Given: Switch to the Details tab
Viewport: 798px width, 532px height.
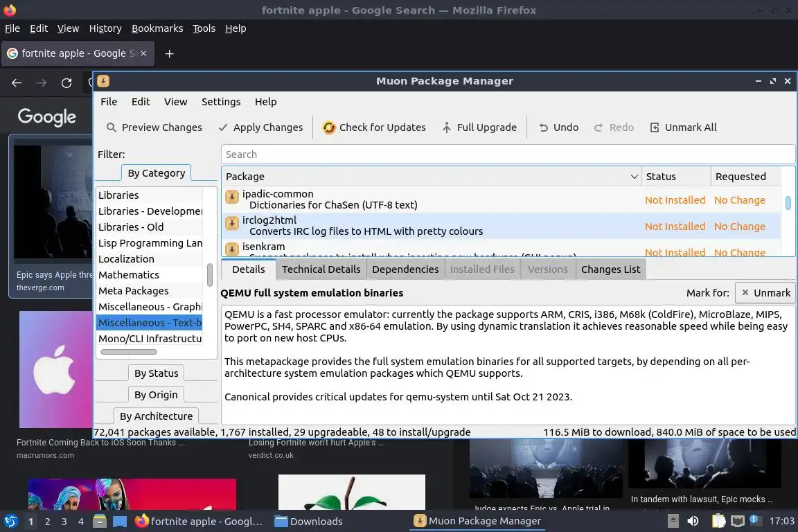Looking at the screenshot, I should [x=249, y=269].
